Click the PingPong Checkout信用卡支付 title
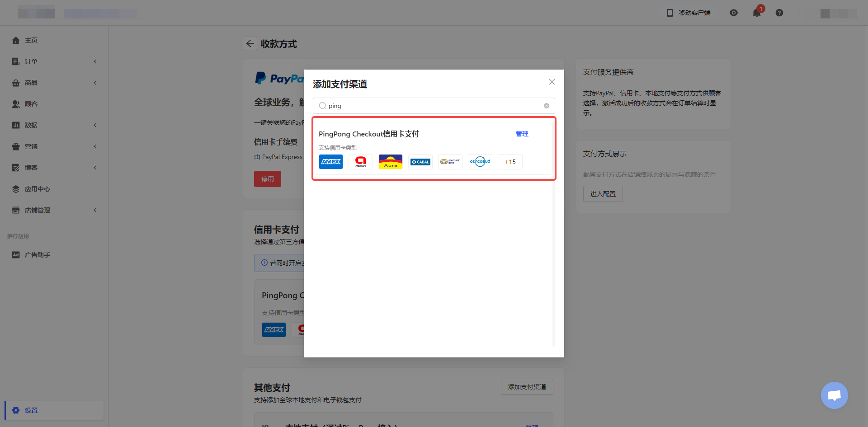Viewport: 868px width, 427px height. pyautogui.click(x=369, y=134)
